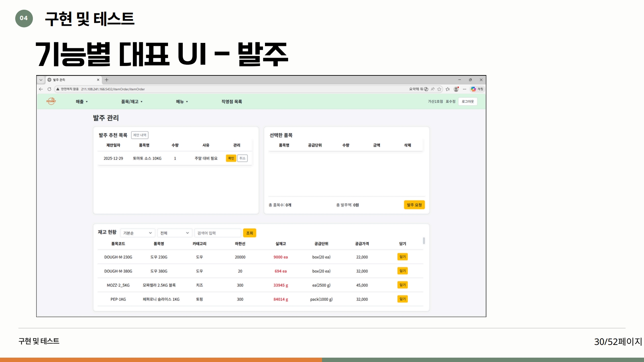Open the 품목/재고 menu
Screen dimensions: 644x362
pyautogui.click(x=131, y=102)
